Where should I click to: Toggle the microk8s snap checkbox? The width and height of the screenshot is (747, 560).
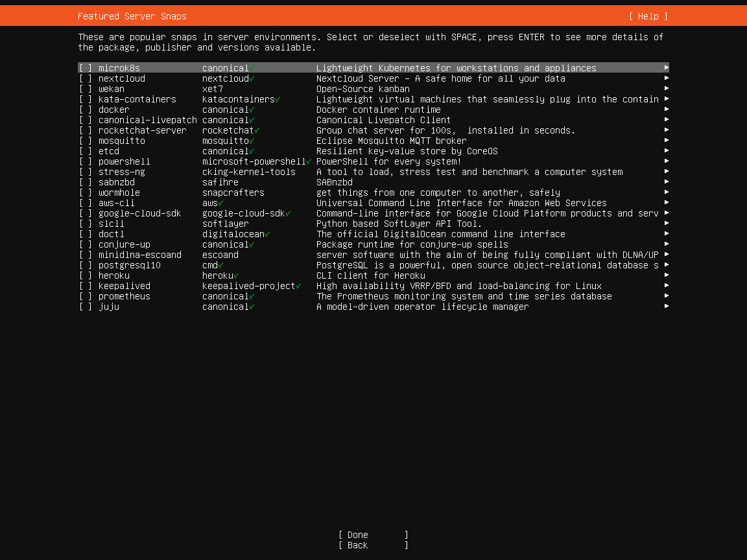[x=86, y=68]
